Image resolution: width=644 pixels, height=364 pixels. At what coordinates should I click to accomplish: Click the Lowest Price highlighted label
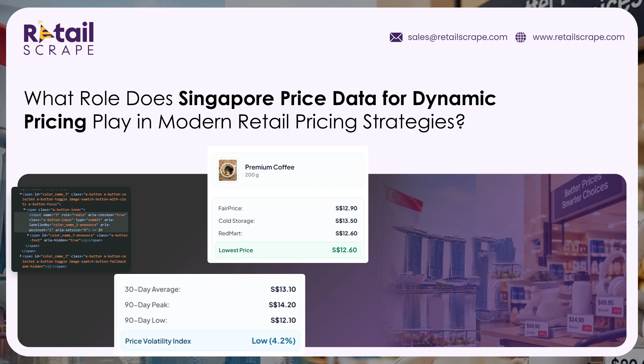(x=236, y=250)
